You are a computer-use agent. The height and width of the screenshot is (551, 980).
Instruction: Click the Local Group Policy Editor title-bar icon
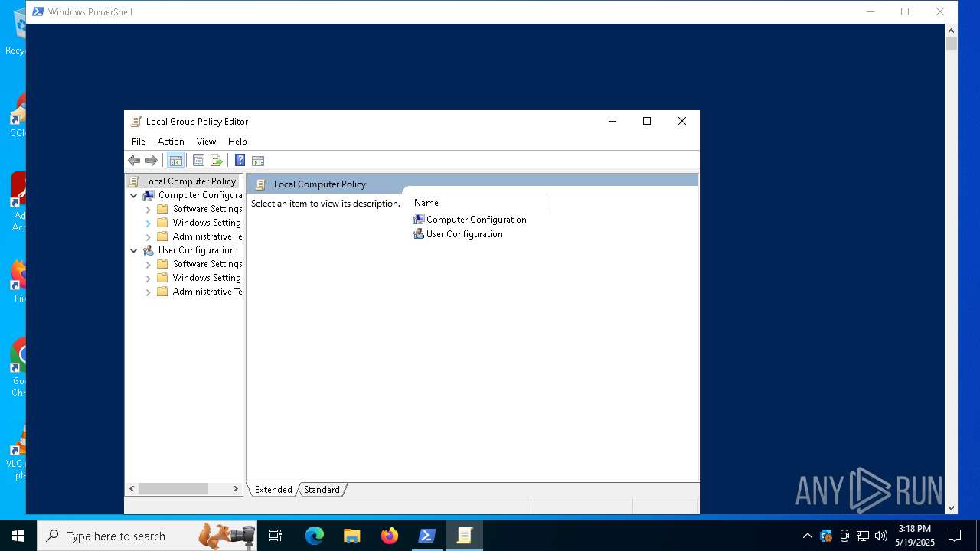(136, 122)
